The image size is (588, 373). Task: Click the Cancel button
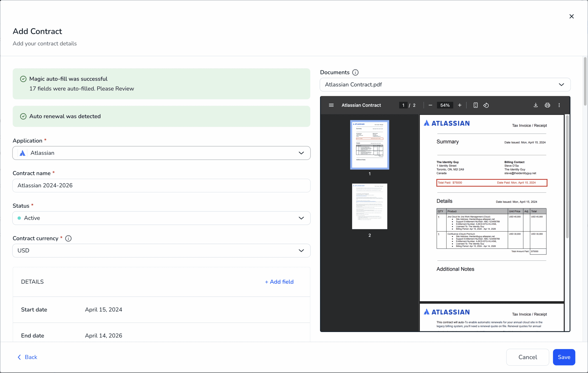click(x=527, y=357)
